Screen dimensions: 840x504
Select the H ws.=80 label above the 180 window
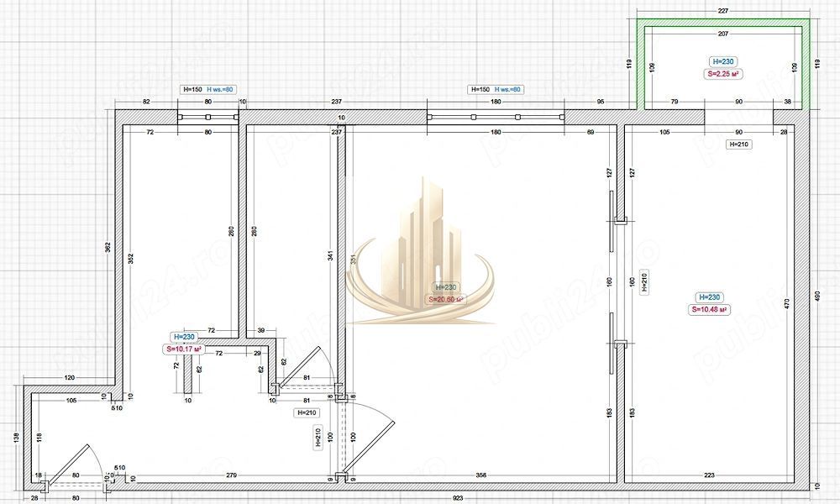click(x=508, y=89)
